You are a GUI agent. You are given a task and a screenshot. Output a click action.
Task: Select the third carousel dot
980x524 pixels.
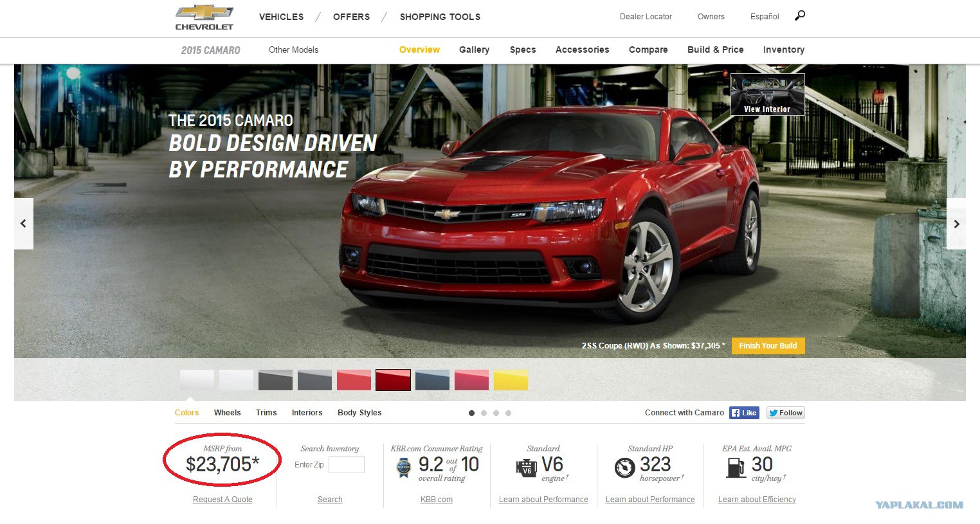click(x=496, y=413)
